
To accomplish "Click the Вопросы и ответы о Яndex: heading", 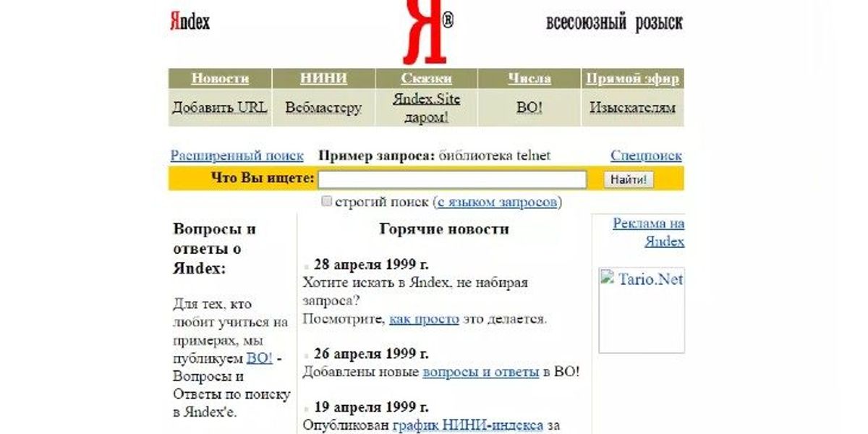I will coord(215,249).
